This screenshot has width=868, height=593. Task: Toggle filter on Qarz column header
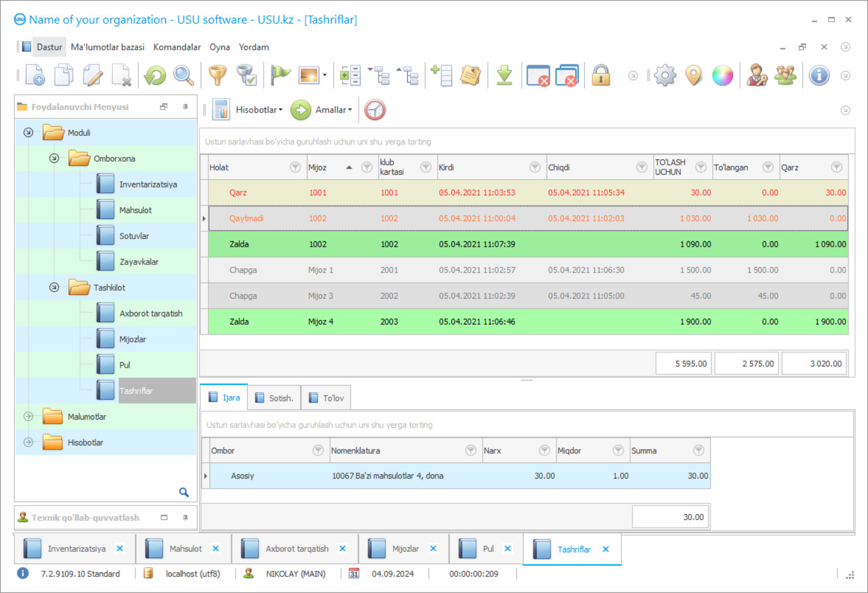836,168
